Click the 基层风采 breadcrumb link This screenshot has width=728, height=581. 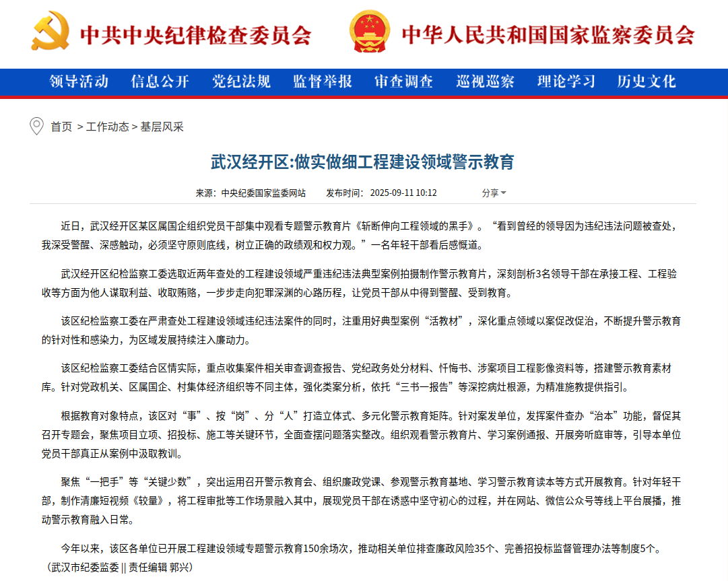(x=162, y=127)
